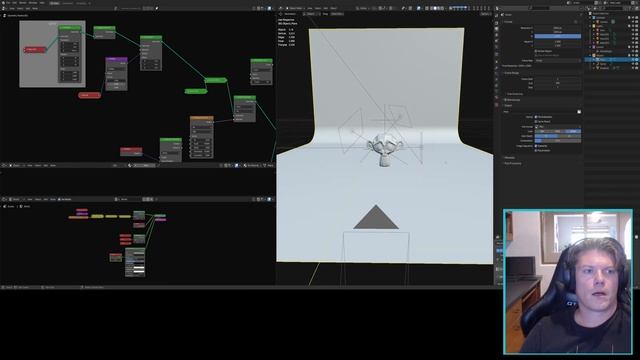Image resolution: width=640 pixels, height=360 pixels.
Task: Switch the 3D viewport to rendered shading
Action: point(443,8)
